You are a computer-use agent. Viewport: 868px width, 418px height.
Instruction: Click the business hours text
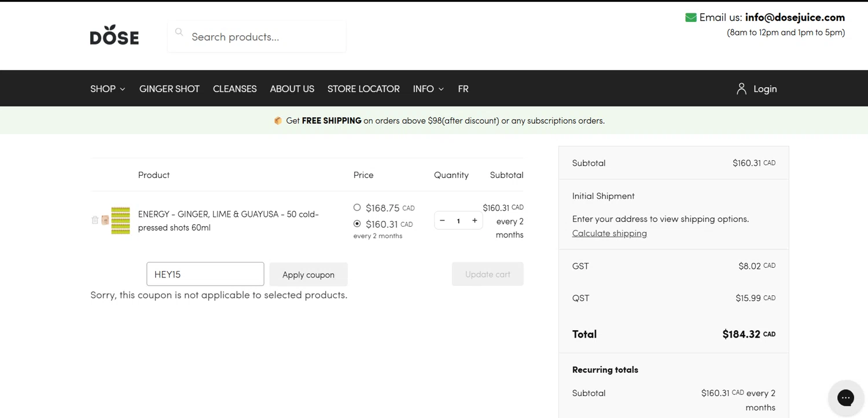coord(786,32)
